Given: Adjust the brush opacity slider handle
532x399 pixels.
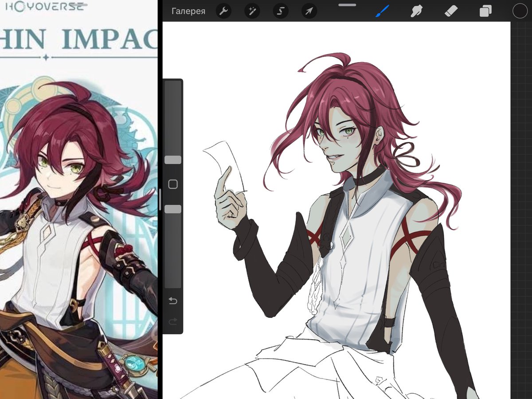Looking at the screenshot, I should pos(173,209).
